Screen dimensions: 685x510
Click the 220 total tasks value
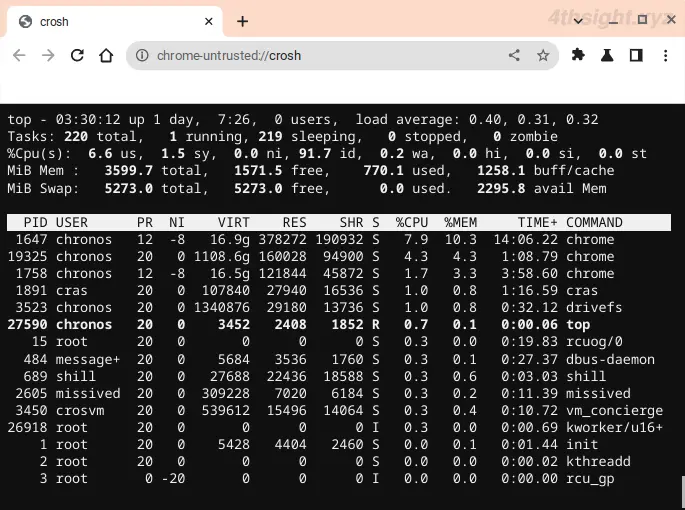point(76,136)
